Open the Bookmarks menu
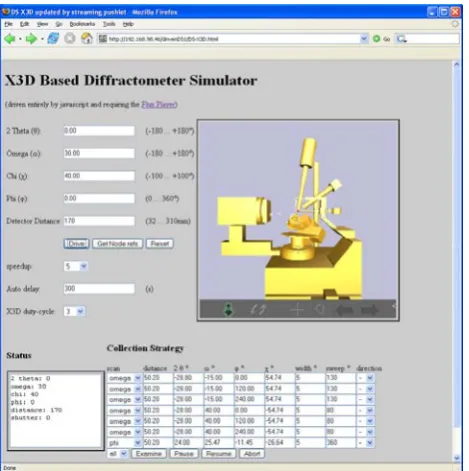Viewport: 469px width, 471px height. tap(82, 24)
